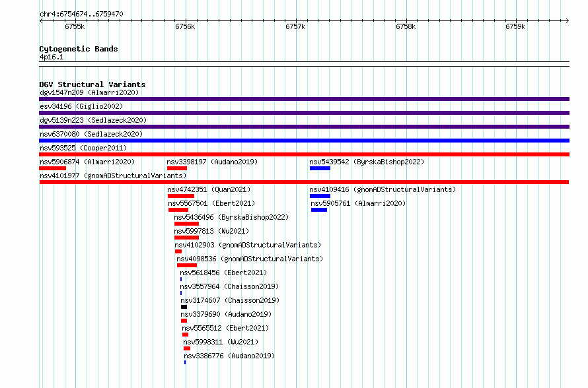Click the blue bar under nsv4109416
This screenshot has height=388, width=588.
320,196
